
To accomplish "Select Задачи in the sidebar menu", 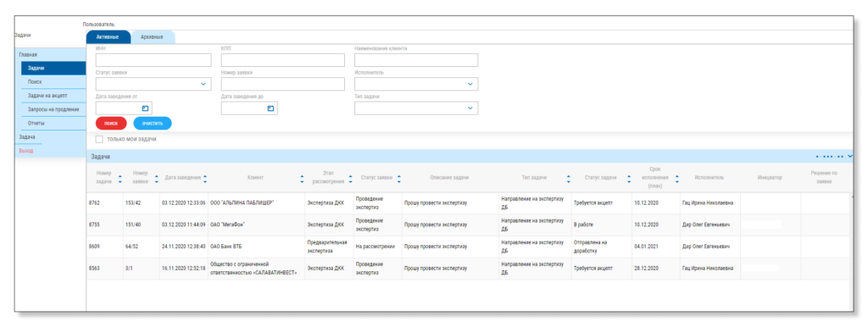I will (53, 68).
